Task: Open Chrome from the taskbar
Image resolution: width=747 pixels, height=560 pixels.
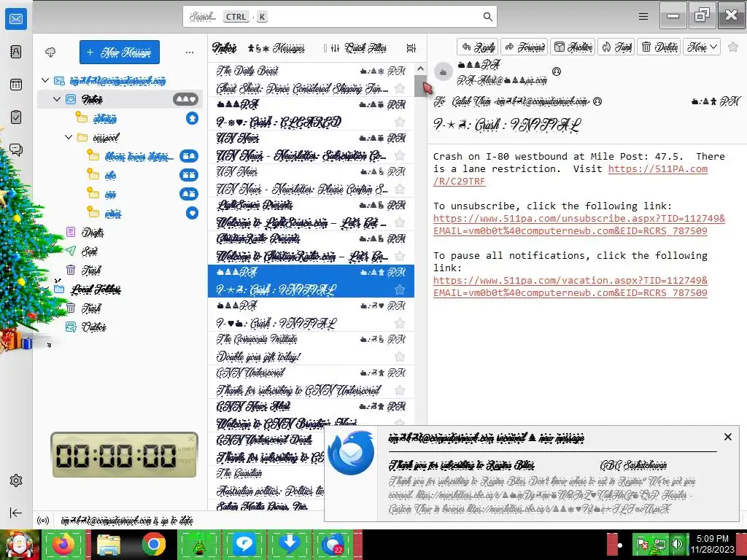Action: (x=153, y=544)
